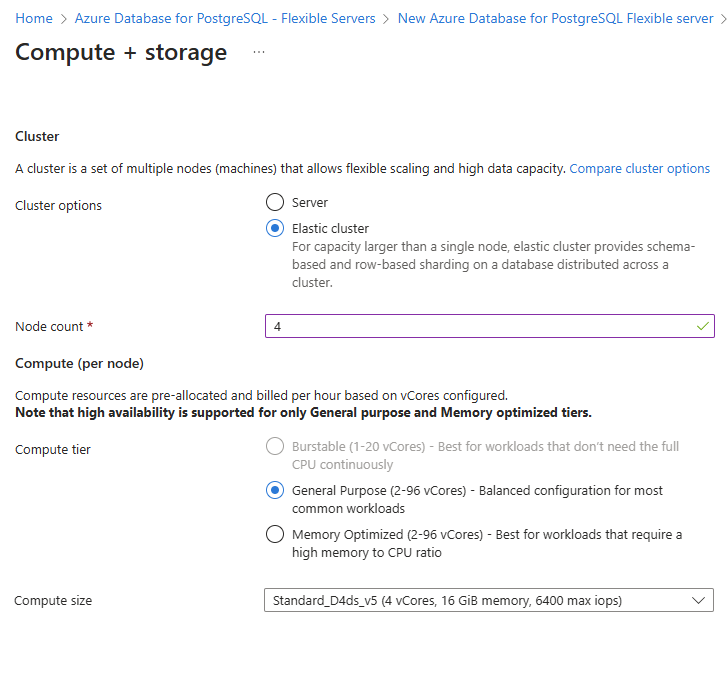Go to Home in the breadcrumb
The image size is (728, 679).
[34, 19]
